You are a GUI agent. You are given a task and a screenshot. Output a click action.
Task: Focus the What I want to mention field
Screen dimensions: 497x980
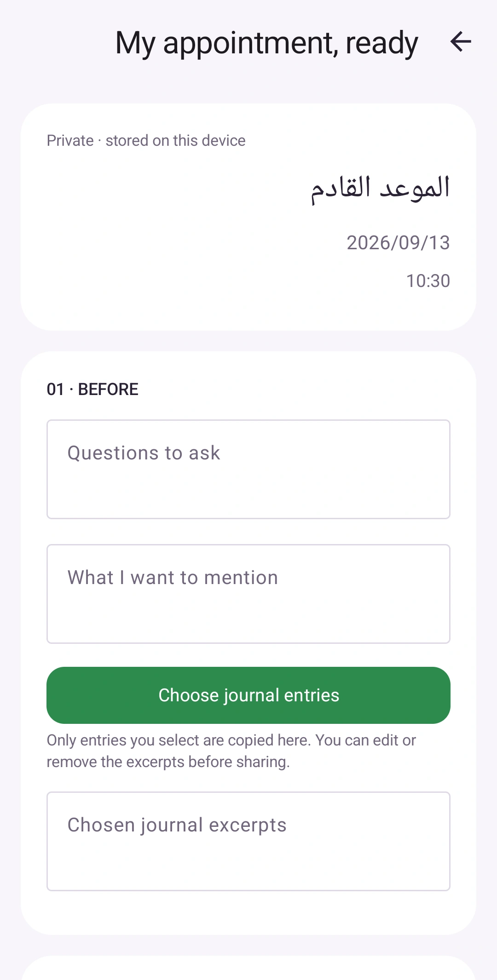click(248, 594)
